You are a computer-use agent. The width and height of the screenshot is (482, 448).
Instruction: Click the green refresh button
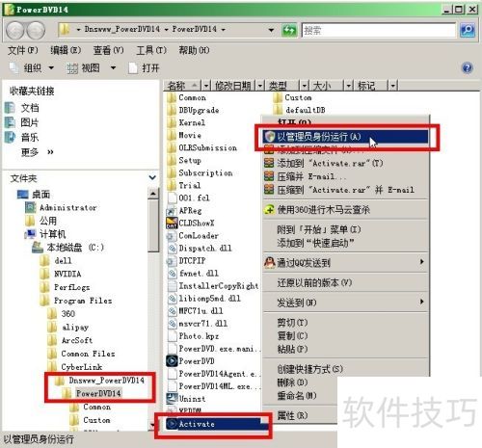tap(289, 31)
